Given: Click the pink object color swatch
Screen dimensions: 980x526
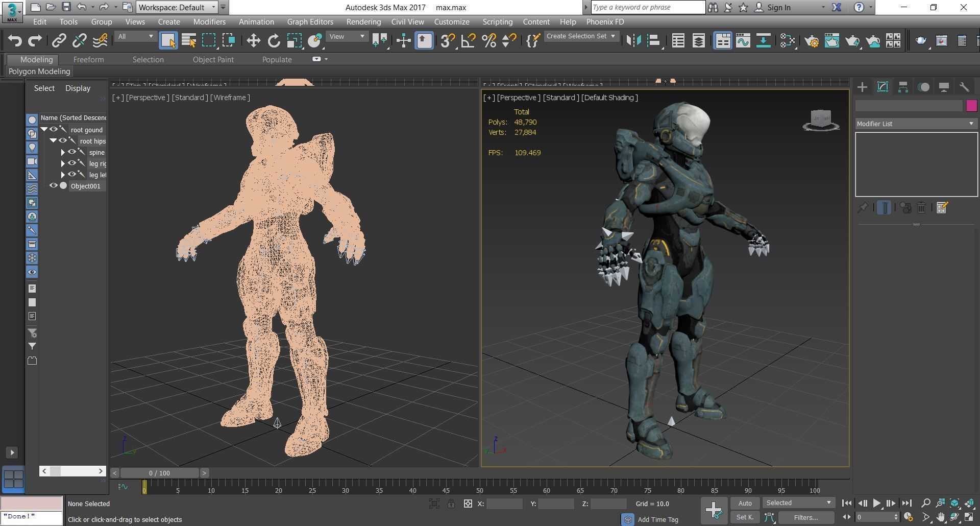Looking at the screenshot, I should (971, 106).
